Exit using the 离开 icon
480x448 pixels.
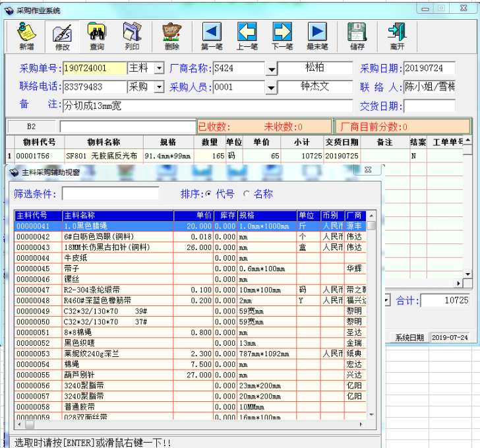pos(397,36)
